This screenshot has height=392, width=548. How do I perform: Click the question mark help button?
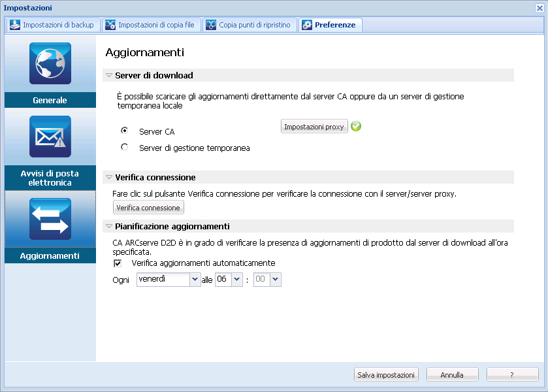[x=512, y=375]
